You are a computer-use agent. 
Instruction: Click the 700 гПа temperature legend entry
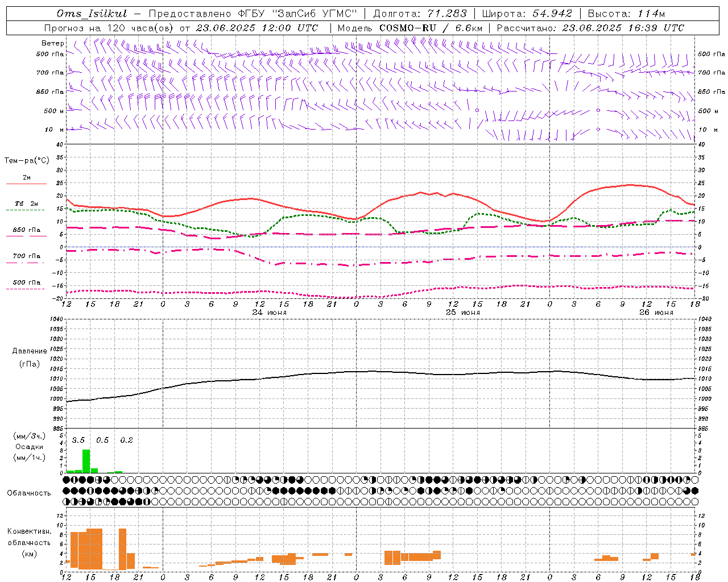tap(27, 256)
